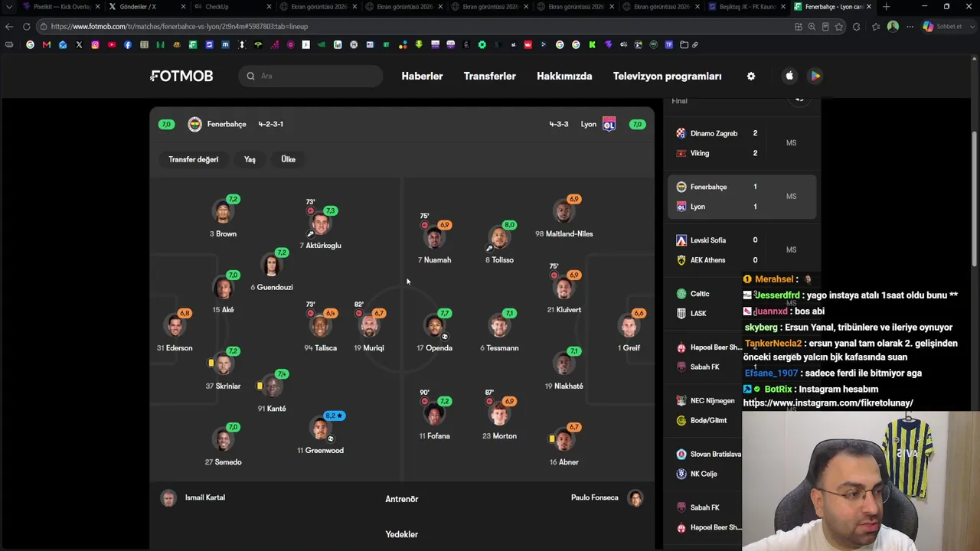This screenshot has height=551, width=980.
Task: Open the YouTube bookmark icon
Action: coord(111,44)
